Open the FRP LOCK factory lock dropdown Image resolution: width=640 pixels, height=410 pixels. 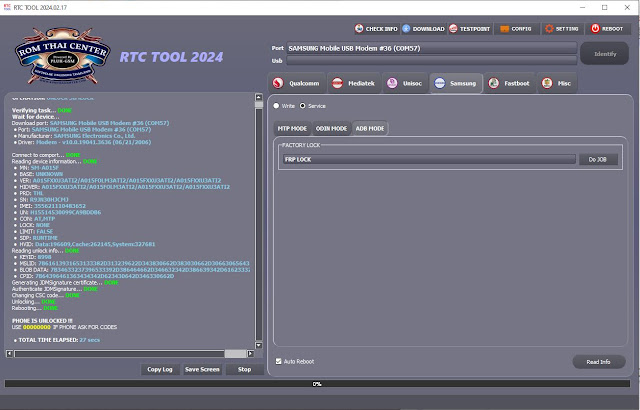tap(429, 159)
